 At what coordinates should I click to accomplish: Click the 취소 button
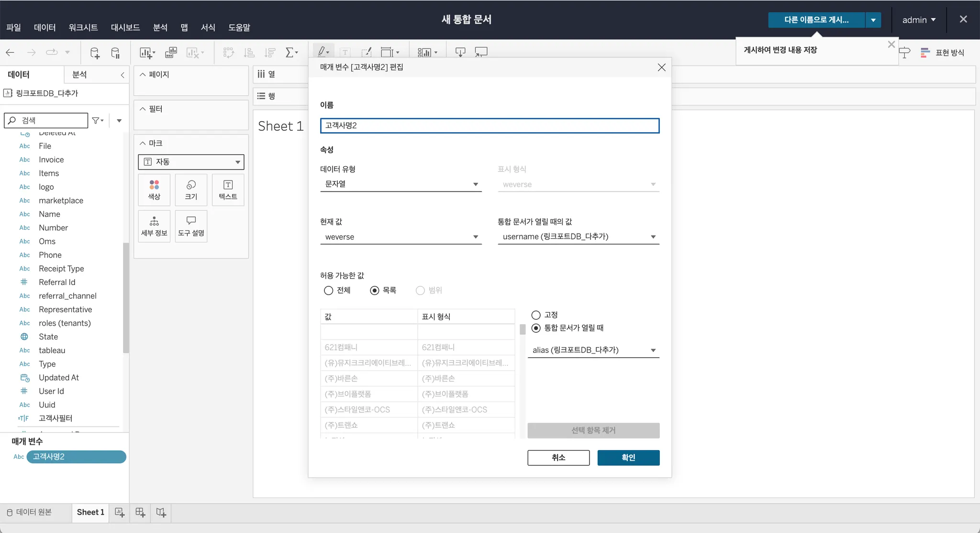point(558,457)
